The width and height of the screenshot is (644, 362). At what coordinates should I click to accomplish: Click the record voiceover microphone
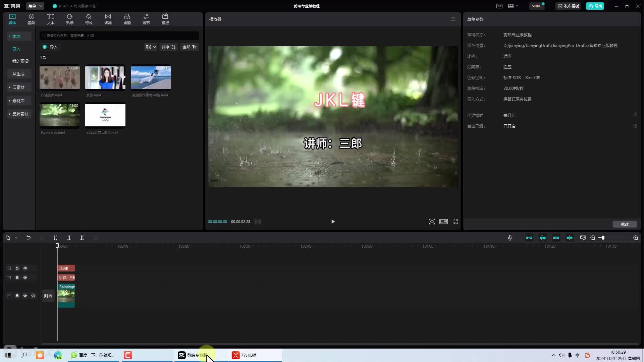tap(510, 238)
